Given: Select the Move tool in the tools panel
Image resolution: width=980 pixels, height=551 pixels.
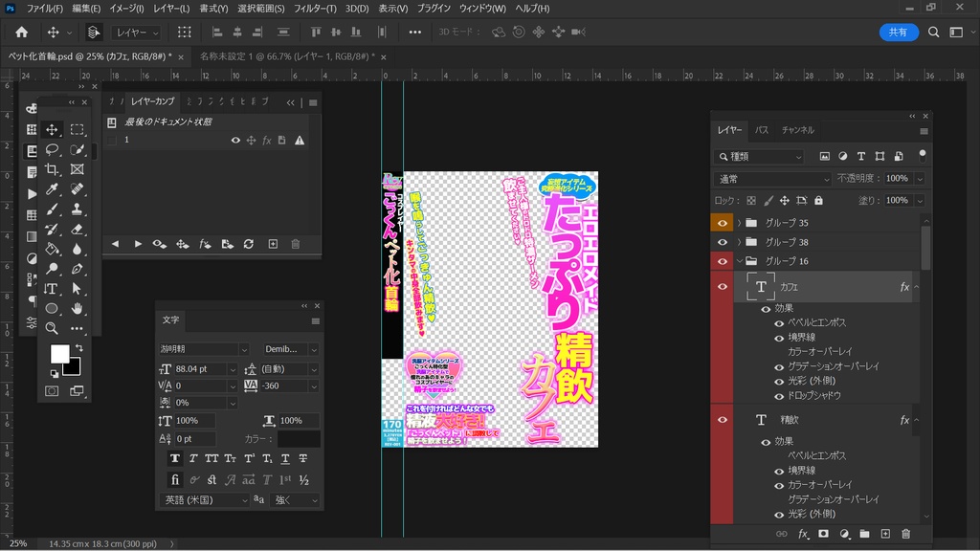Looking at the screenshot, I should [x=52, y=129].
